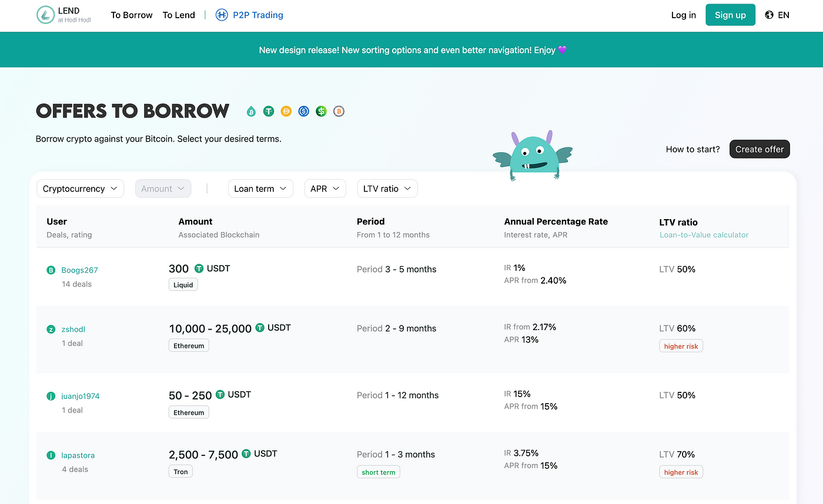Select the green Tether icon beside the heading

[x=269, y=110]
